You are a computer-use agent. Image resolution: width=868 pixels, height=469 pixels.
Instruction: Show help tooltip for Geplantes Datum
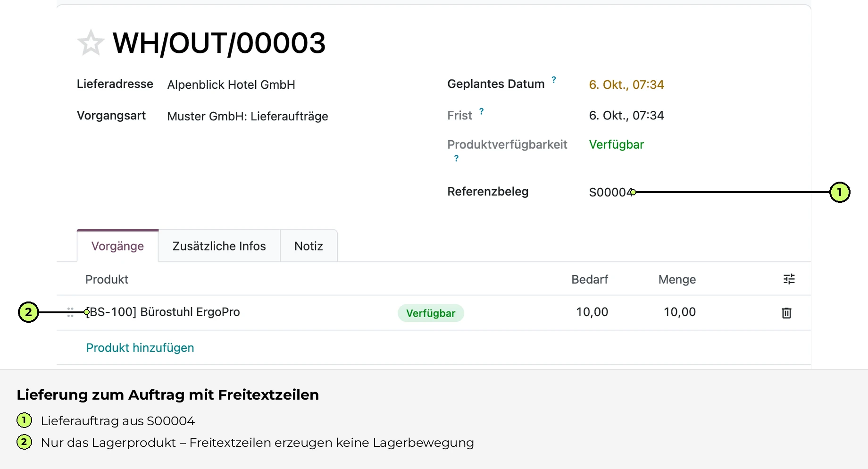pos(554,80)
